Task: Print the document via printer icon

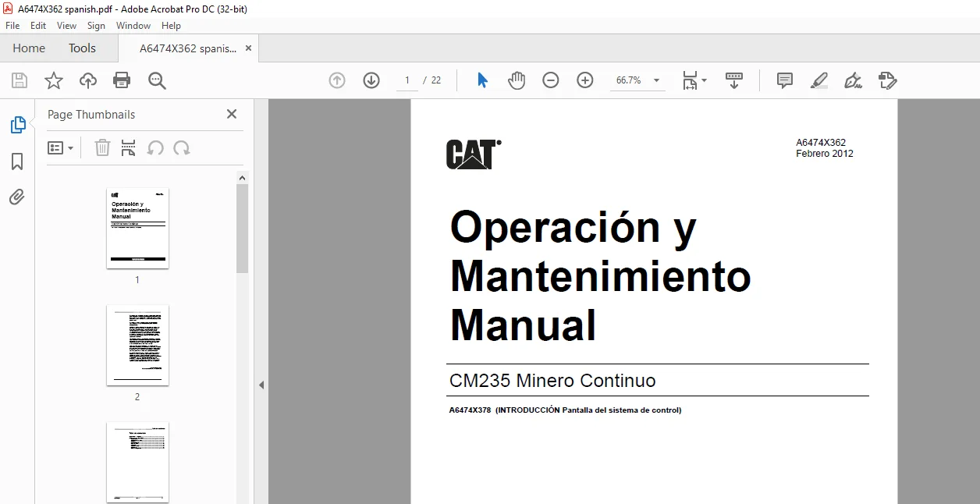Action: (122, 80)
